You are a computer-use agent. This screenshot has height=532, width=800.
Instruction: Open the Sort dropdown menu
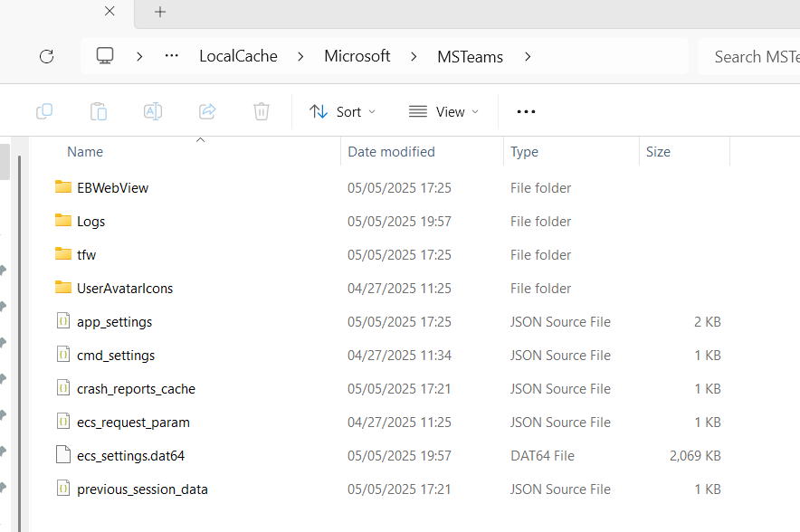[342, 111]
